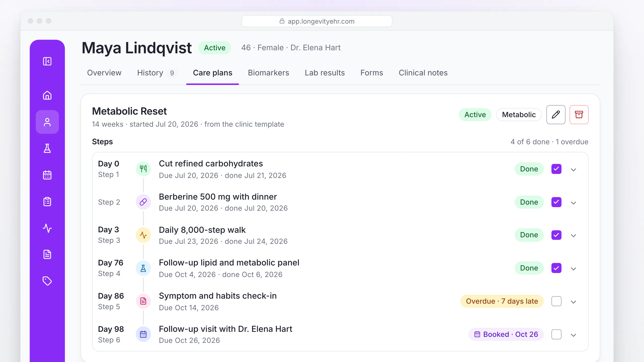The width and height of the screenshot is (644, 362).
Task: Expand the Follow-up lipid and metabolic panel
Action: click(573, 269)
